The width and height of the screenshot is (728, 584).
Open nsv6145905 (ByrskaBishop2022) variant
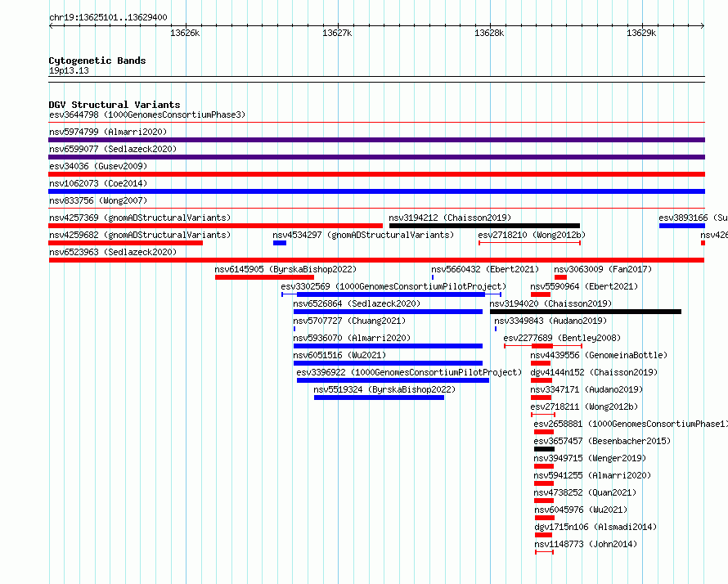(x=285, y=269)
